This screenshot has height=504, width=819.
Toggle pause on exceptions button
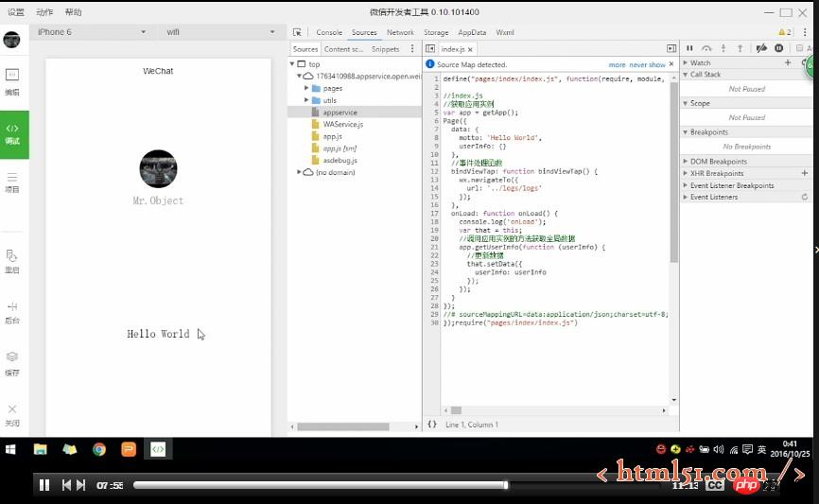tap(779, 48)
